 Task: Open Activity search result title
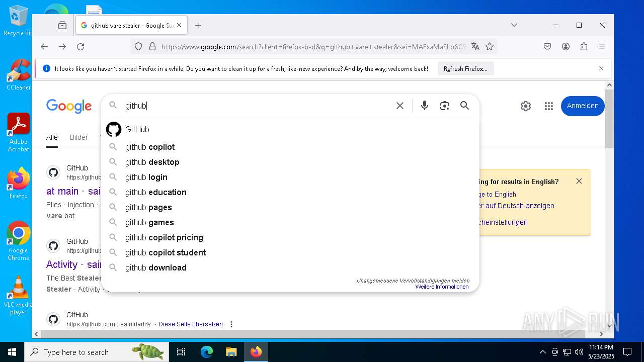point(73,264)
